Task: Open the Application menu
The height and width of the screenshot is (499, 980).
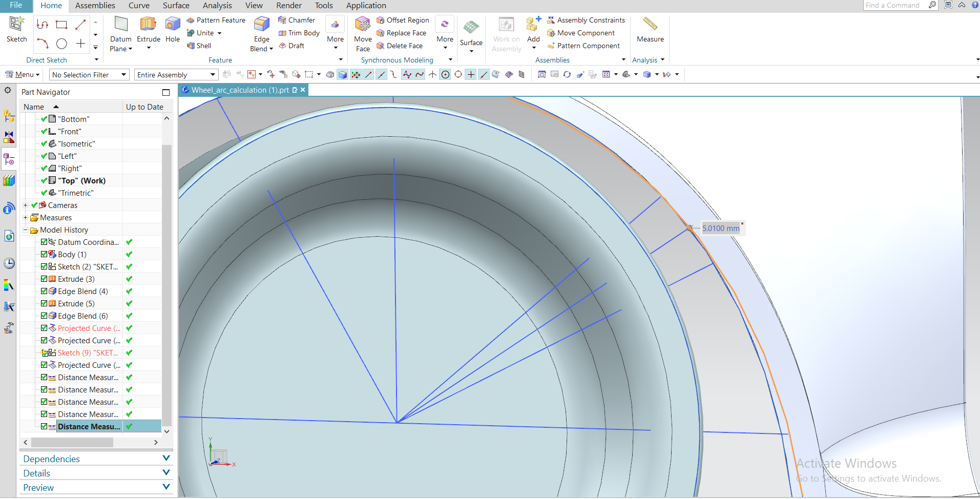Action: point(366,6)
